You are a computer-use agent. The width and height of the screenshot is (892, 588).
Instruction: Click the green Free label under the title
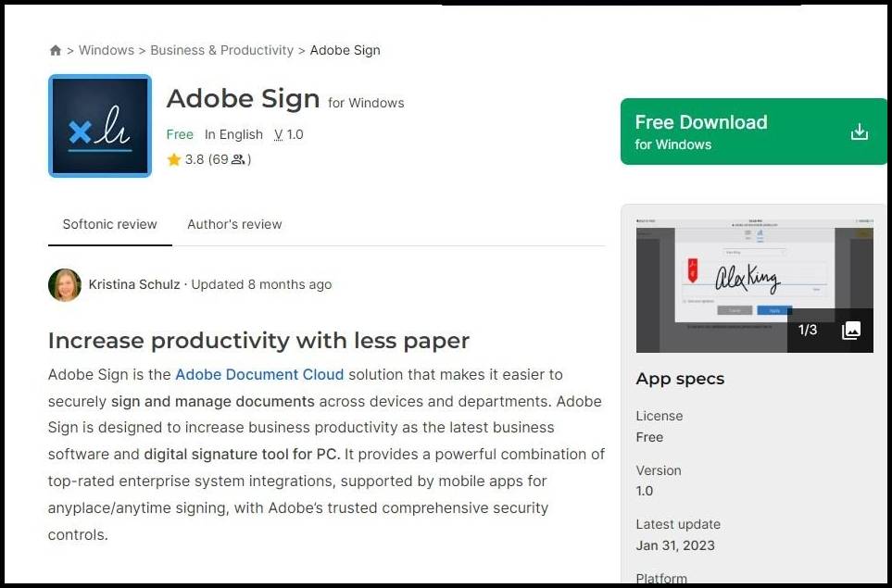point(180,135)
